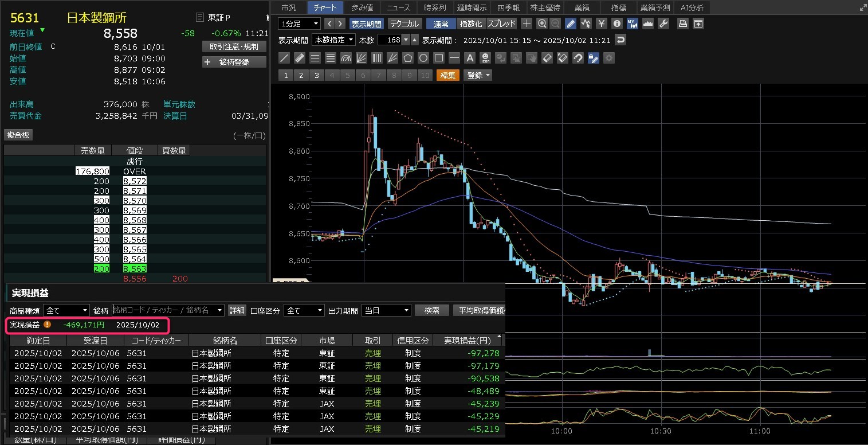868x445 pixels.
Task: Print the chart using printer icon
Action: 683,24
